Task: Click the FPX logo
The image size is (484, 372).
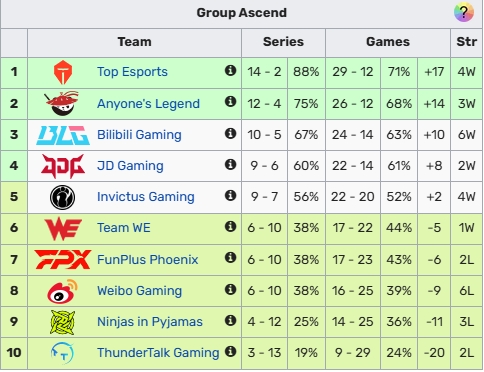Action: [x=63, y=260]
